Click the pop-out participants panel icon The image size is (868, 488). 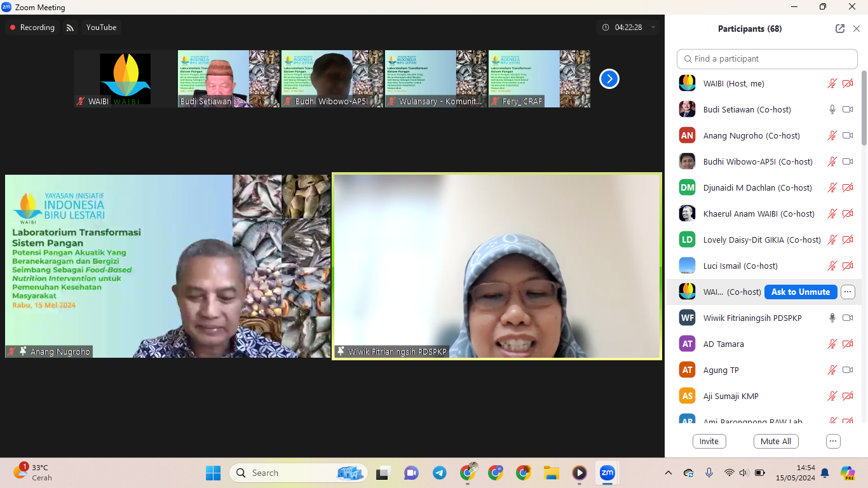(x=840, y=29)
